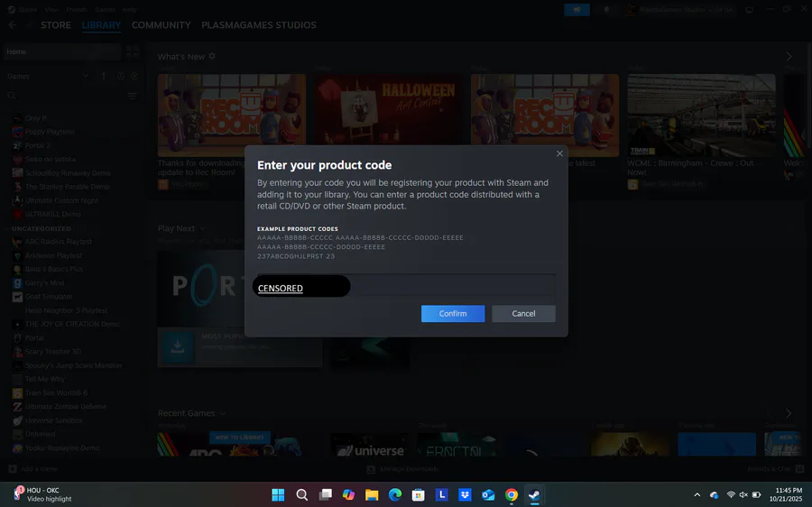This screenshot has height=507, width=812.
Task: Focus the product code input field
Action: click(x=406, y=285)
